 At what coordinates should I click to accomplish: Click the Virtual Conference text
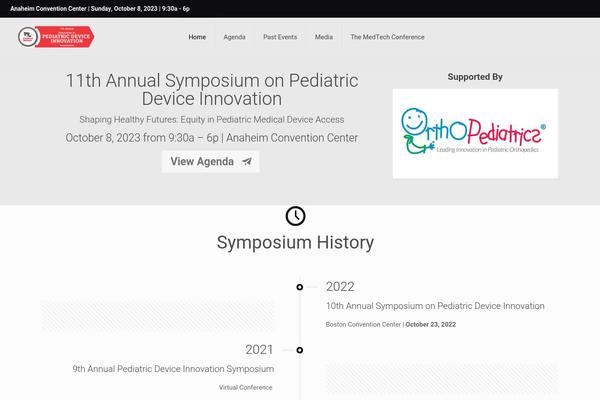(246, 387)
